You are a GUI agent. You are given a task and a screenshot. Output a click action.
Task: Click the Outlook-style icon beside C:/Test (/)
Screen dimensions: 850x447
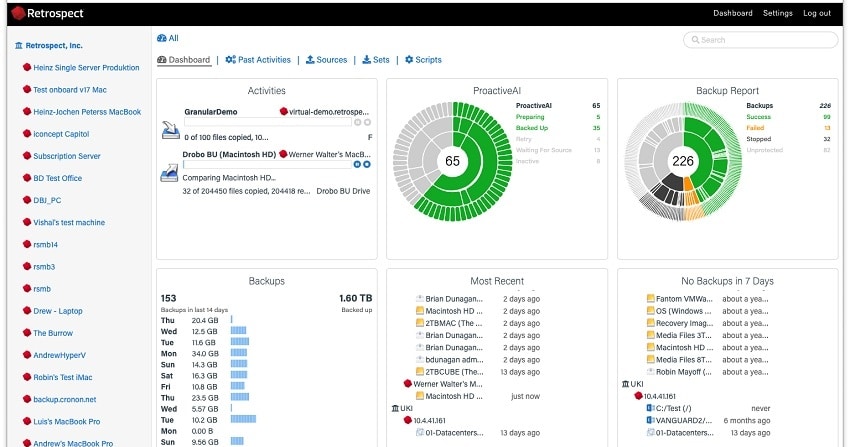pyautogui.click(x=650, y=407)
